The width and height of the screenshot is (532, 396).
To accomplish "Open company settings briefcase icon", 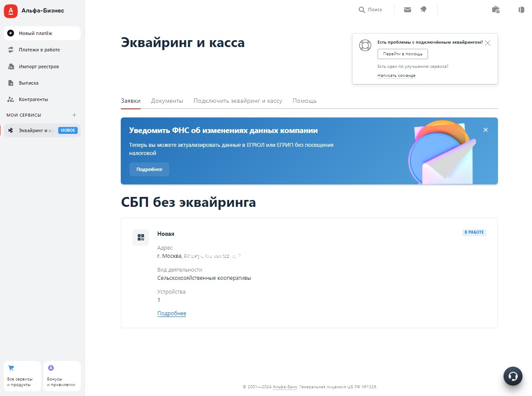I will pyautogui.click(x=496, y=10).
